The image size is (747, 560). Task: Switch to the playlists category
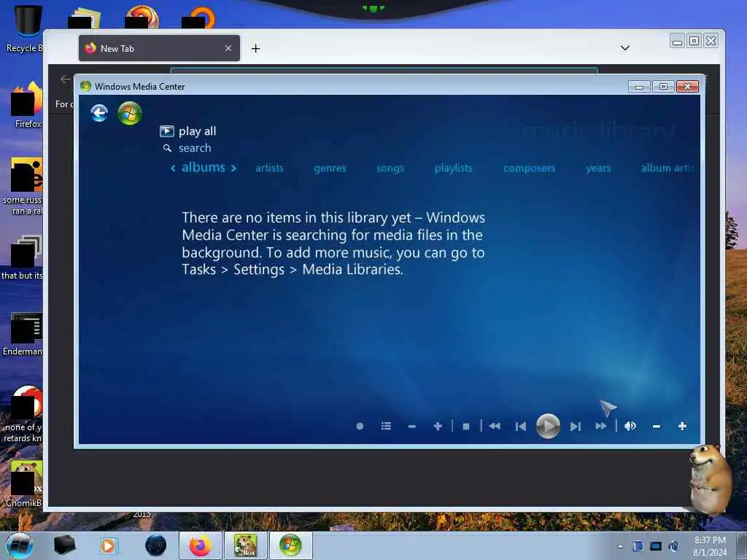click(x=454, y=168)
